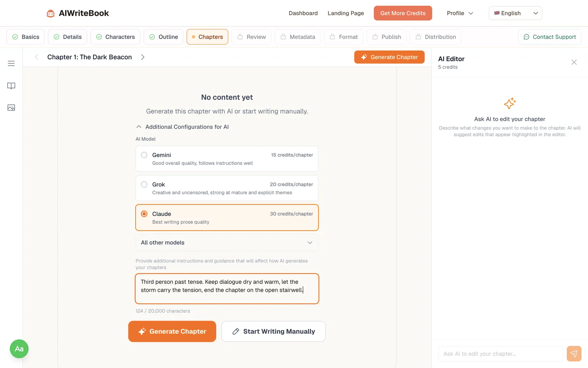Open the images sidebar icon
The height and width of the screenshot is (368, 588).
(x=11, y=107)
